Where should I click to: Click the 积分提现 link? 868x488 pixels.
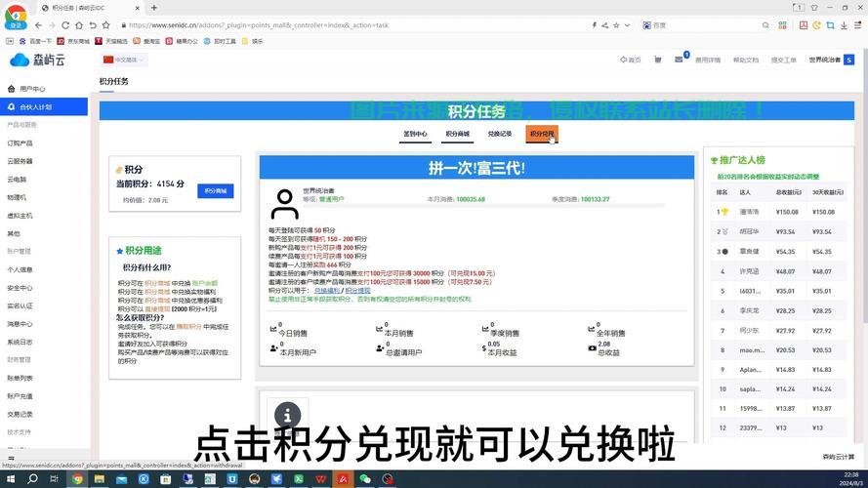357,291
